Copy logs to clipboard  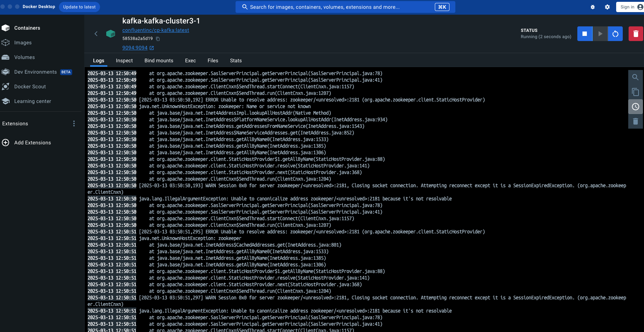(636, 92)
